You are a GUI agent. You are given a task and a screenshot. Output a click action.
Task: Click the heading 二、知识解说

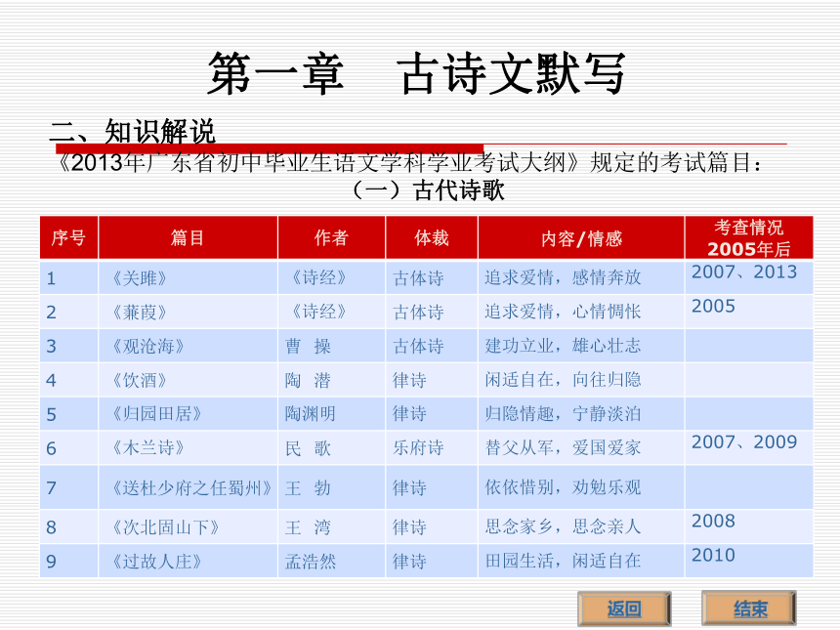click(132, 131)
